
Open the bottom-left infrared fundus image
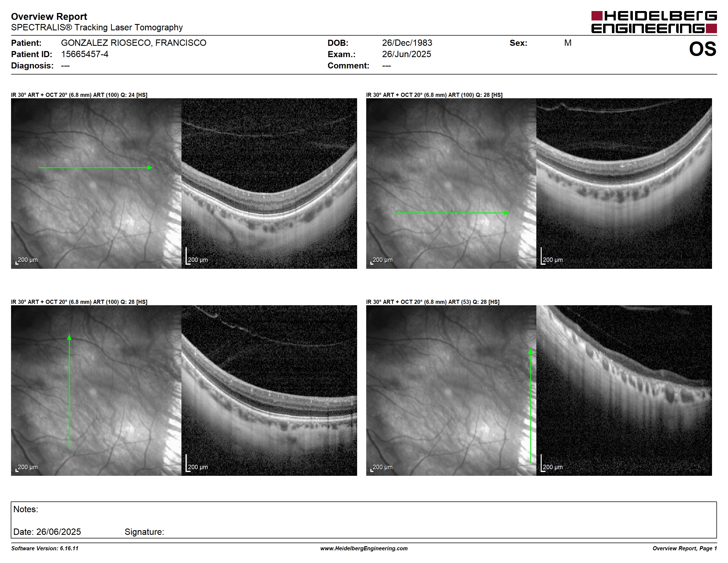pos(96,391)
